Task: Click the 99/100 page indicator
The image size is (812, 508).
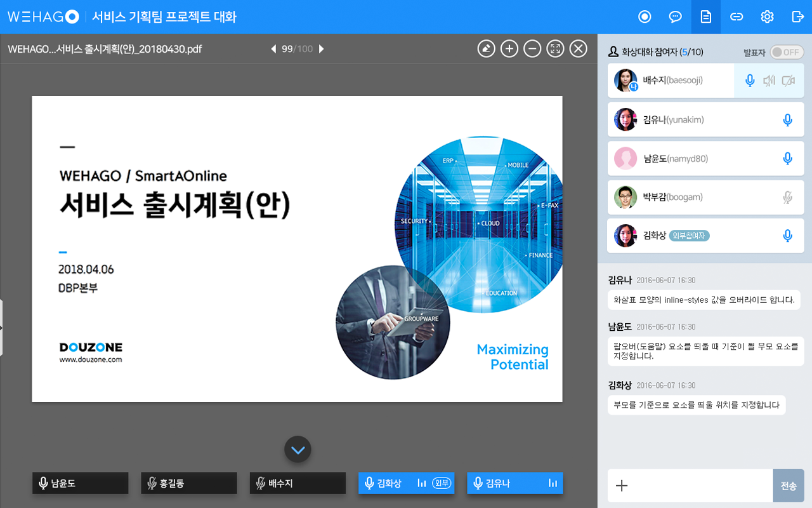Action: (297, 49)
